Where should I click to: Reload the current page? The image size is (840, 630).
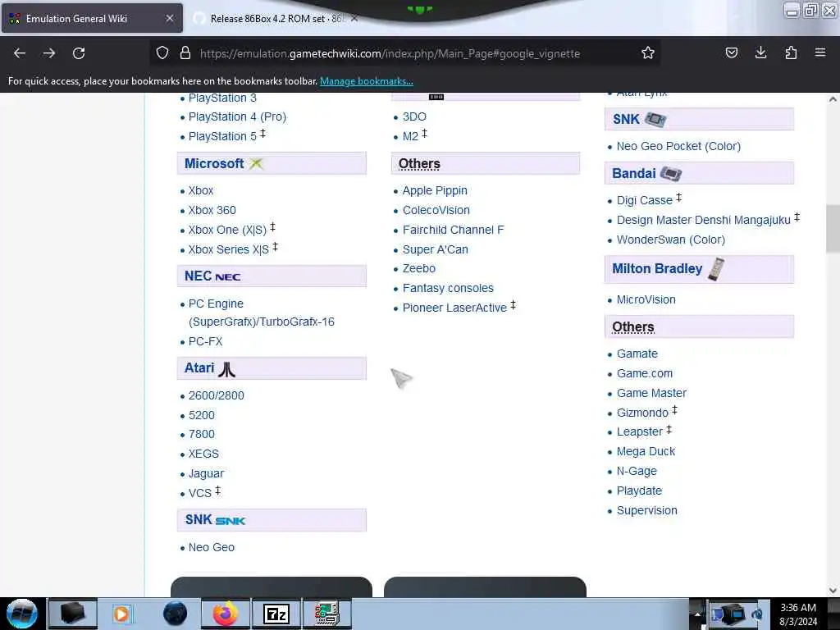coord(79,53)
